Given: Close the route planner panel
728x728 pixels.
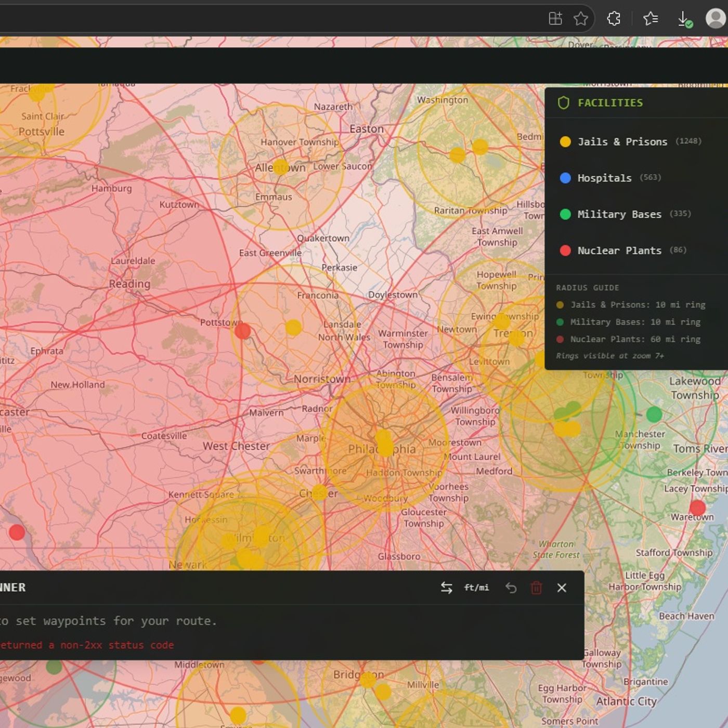Looking at the screenshot, I should 562,588.
